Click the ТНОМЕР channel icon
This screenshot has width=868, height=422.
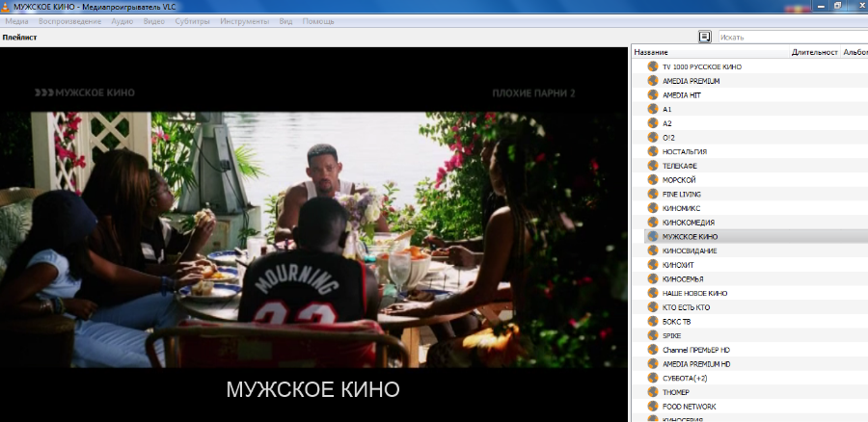653,392
